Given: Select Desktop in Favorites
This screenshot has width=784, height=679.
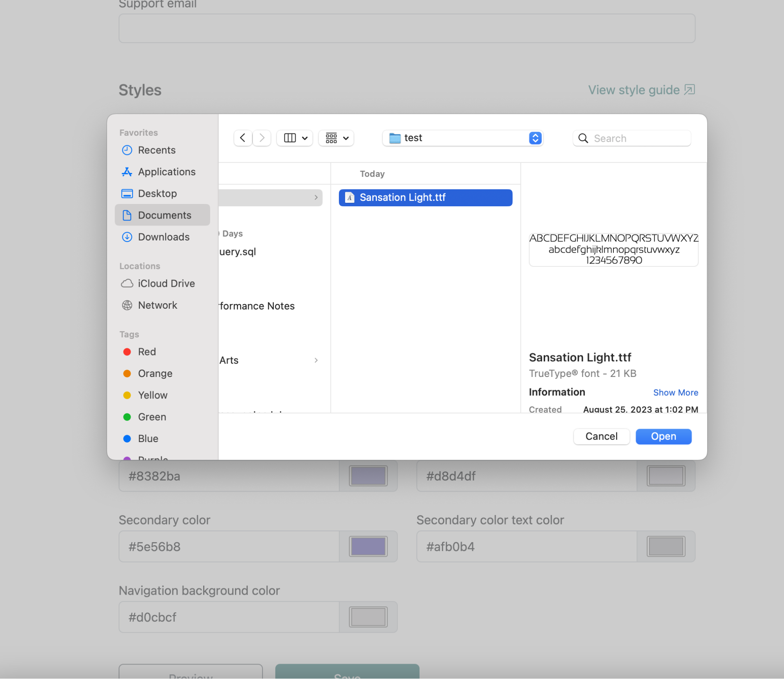Looking at the screenshot, I should pyautogui.click(x=157, y=193).
